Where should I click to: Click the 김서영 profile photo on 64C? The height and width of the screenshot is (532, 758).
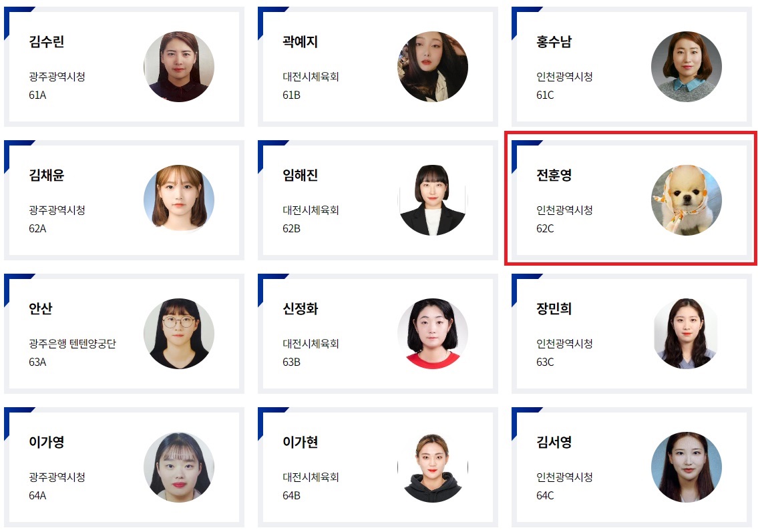click(x=687, y=467)
